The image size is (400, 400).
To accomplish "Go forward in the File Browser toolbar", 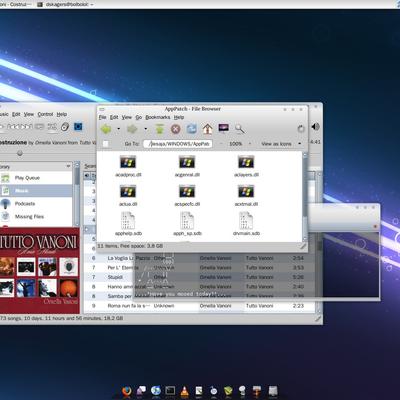I will pos(132,129).
